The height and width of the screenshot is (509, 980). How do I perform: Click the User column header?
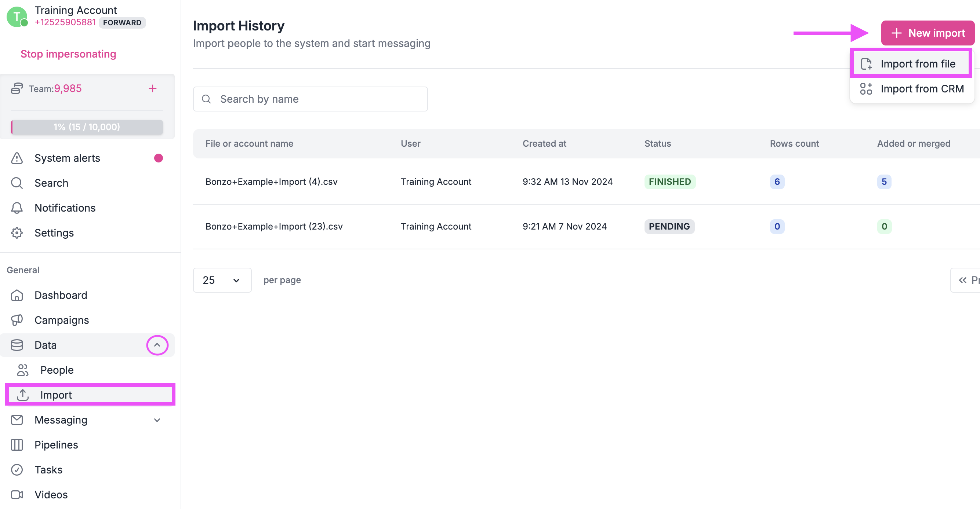410,144
